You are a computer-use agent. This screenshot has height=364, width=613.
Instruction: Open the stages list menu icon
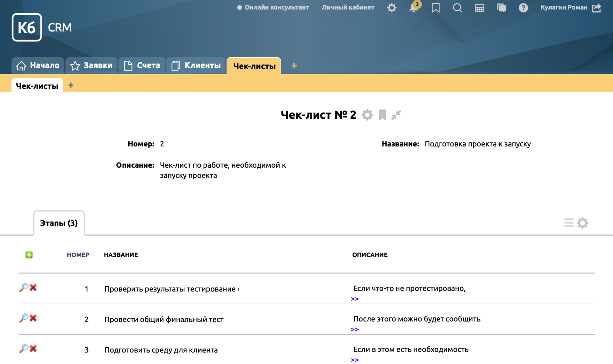[569, 223]
